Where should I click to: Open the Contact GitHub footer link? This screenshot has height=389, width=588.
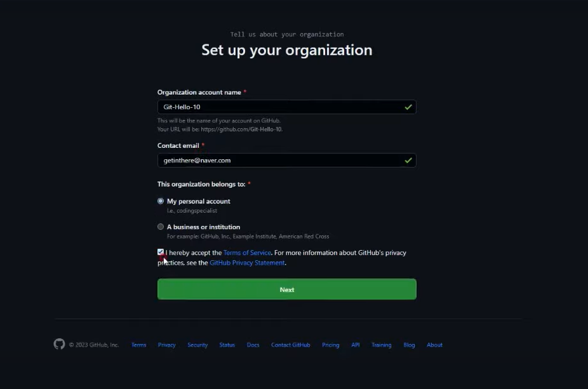(x=291, y=345)
